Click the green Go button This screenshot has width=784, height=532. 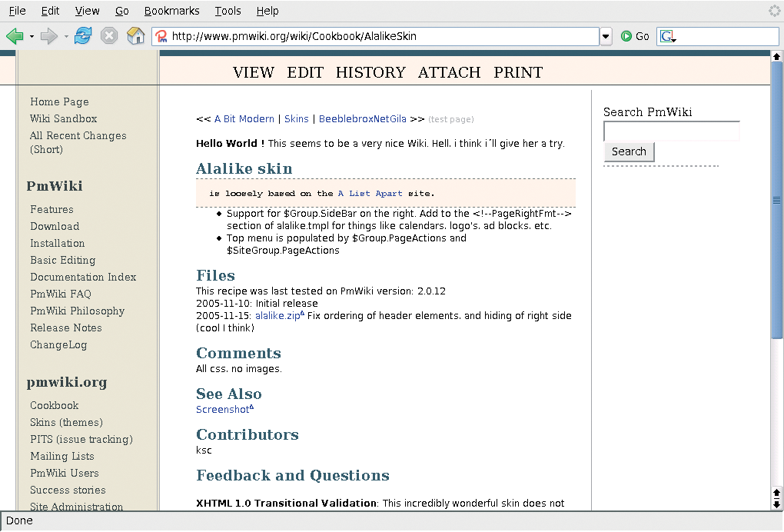635,36
